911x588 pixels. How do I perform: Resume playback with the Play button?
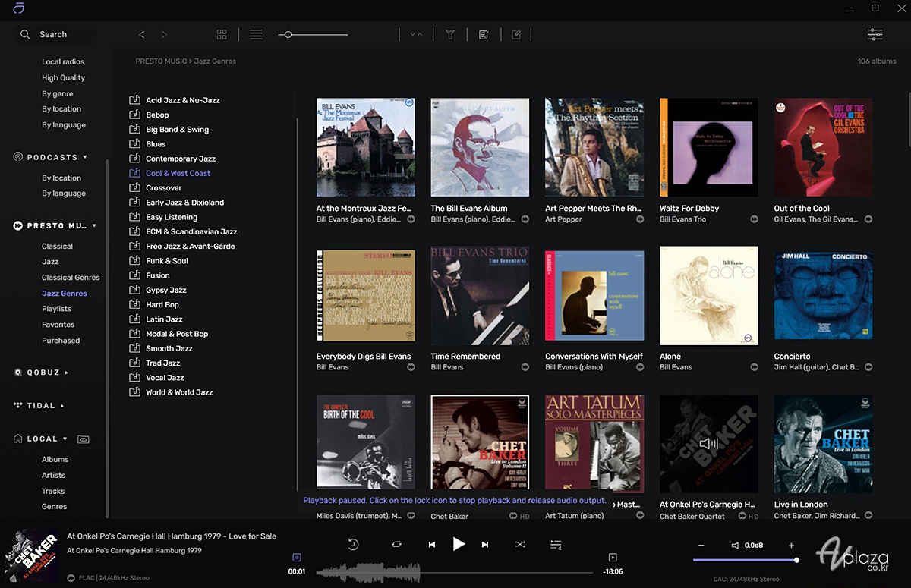[x=459, y=543]
